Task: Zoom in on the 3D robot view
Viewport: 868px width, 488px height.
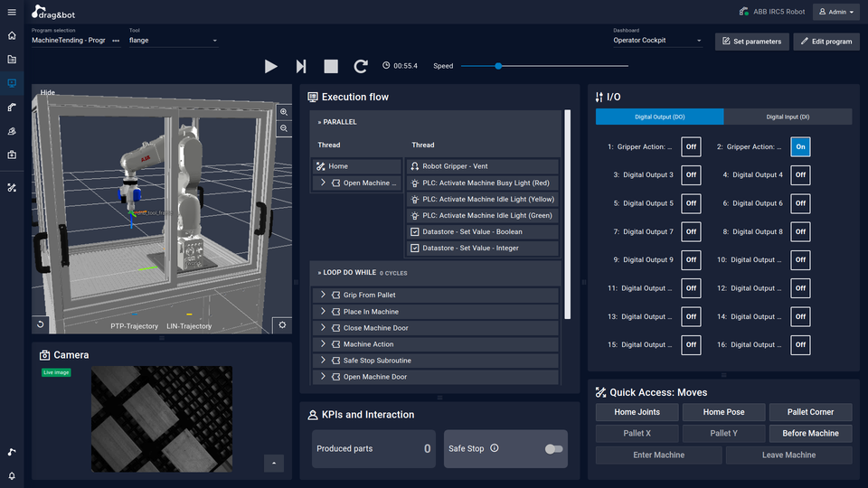Action: [x=284, y=112]
